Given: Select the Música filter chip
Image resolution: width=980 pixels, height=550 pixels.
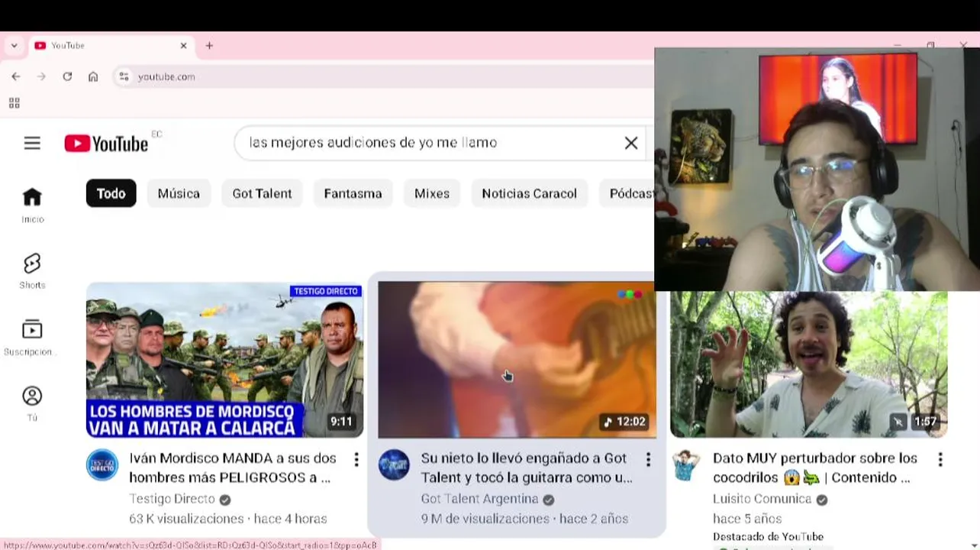Looking at the screenshot, I should (179, 193).
